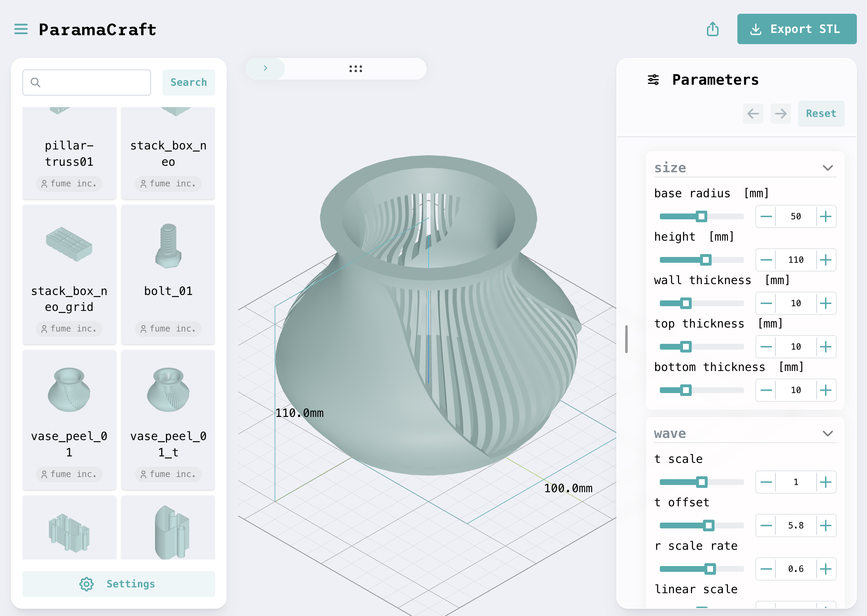Viewport: 867px width, 616px height.
Task: Open Settings at the bottom of the sidebar
Action: click(x=118, y=584)
